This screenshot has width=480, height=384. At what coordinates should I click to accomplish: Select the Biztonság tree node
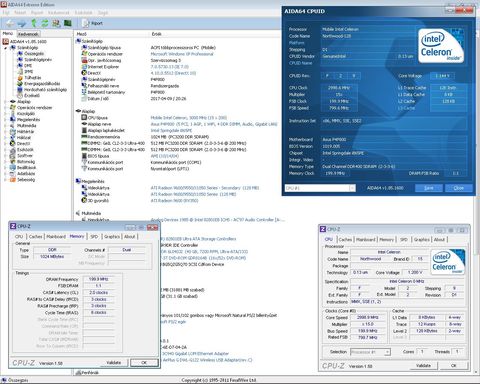26,161
